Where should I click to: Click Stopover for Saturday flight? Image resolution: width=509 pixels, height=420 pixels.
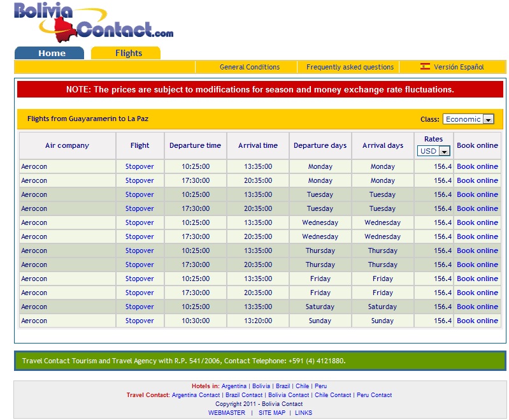tap(140, 307)
